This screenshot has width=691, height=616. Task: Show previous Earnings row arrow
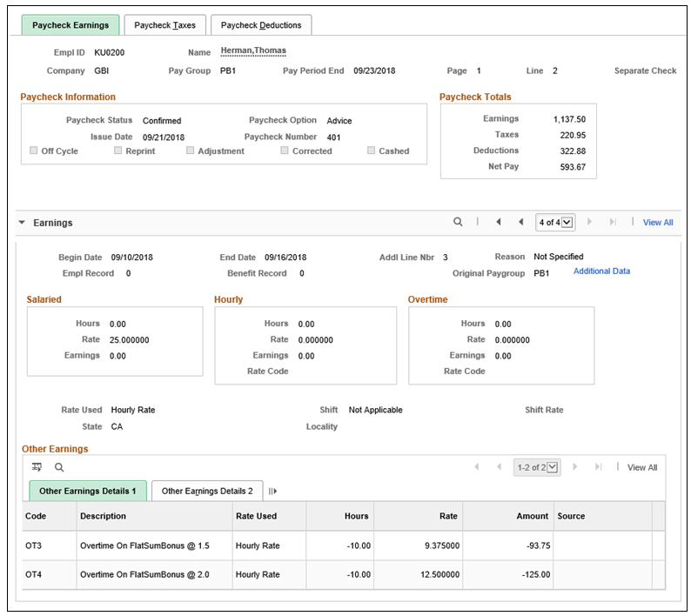tap(521, 222)
